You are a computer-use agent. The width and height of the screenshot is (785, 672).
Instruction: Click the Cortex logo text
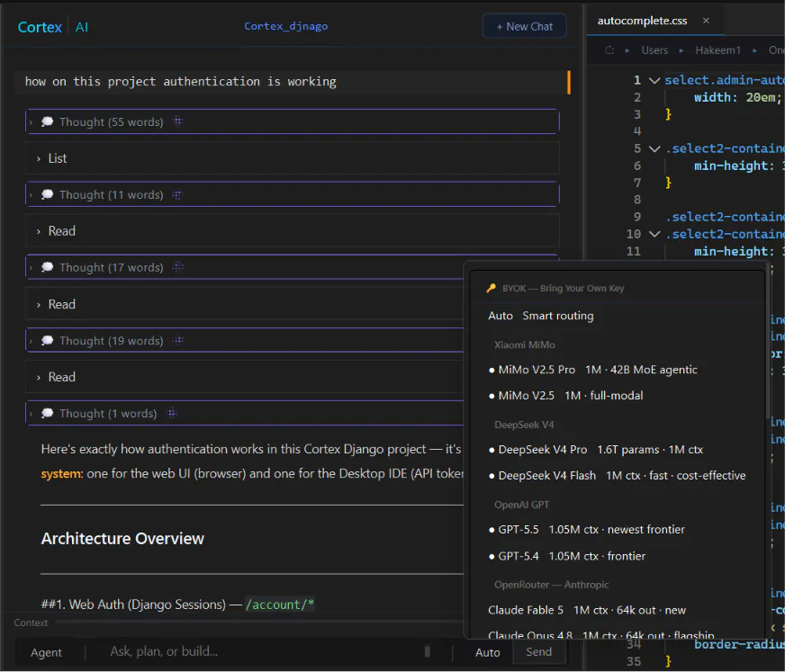click(40, 27)
